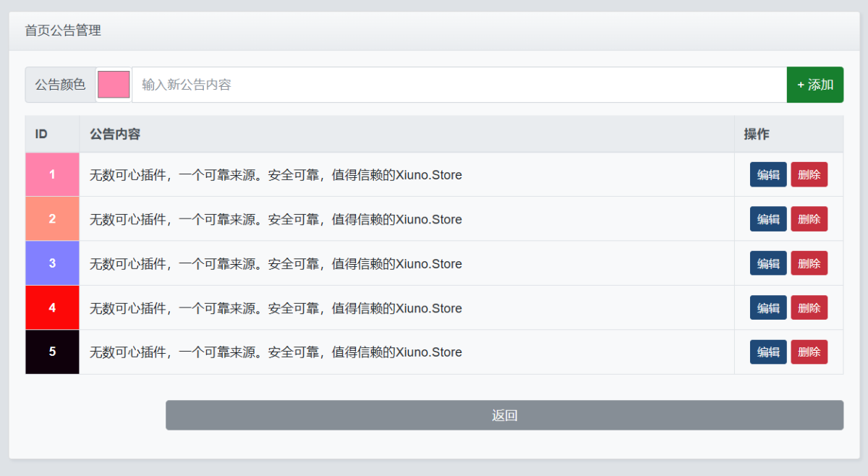
Task: Click 删除 for announcement ID 1
Action: click(x=809, y=174)
